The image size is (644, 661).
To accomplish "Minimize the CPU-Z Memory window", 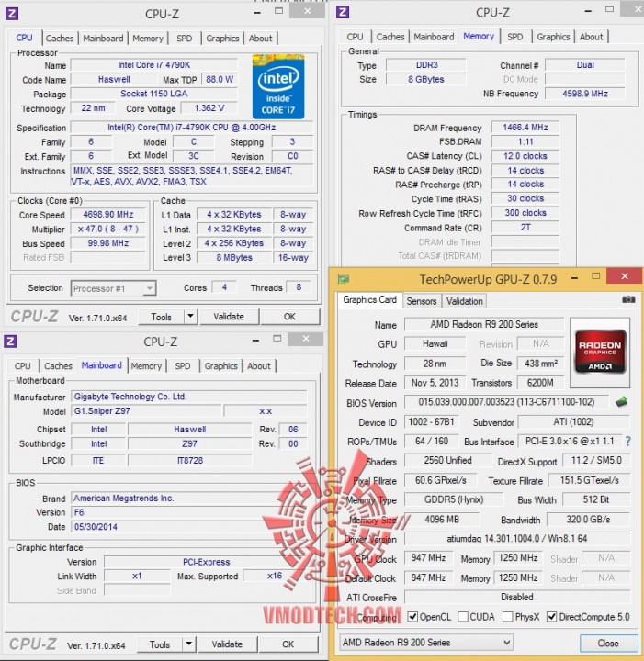I will (x=588, y=12).
